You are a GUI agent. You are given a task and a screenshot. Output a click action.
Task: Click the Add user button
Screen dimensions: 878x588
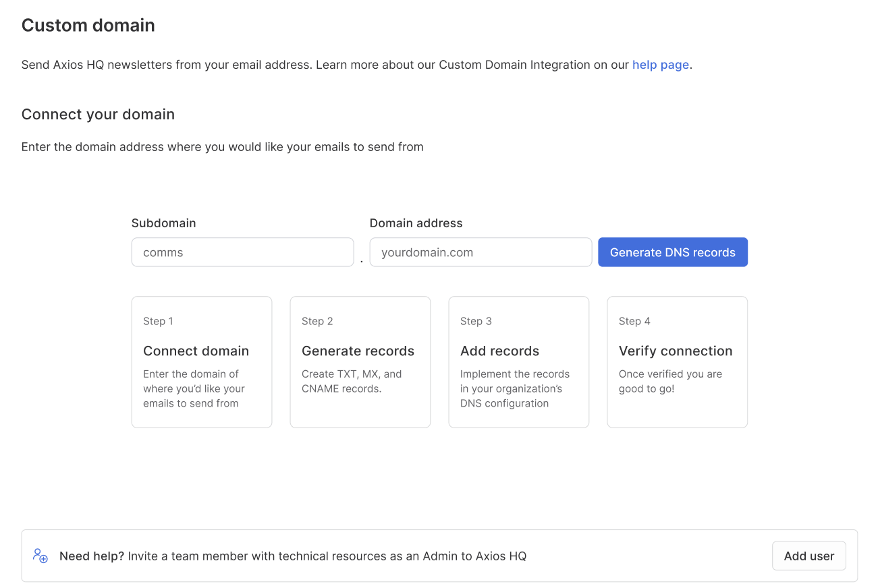[x=808, y=556]
